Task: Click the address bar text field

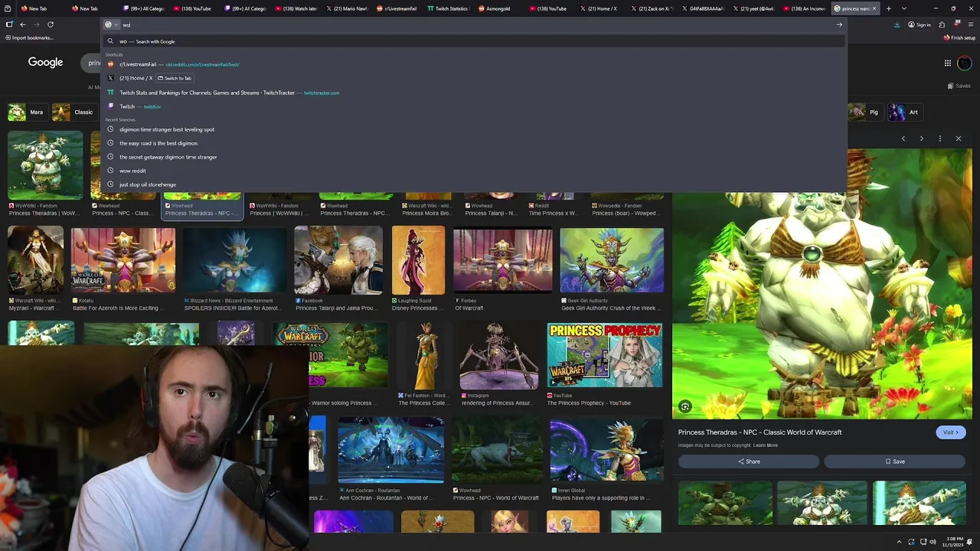Action: [475, 24]
